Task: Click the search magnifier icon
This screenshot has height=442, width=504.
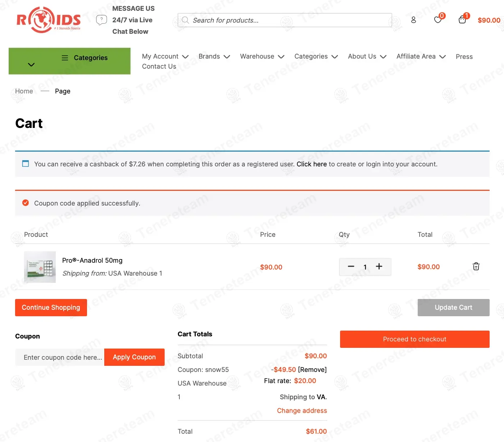Action: 185,20
